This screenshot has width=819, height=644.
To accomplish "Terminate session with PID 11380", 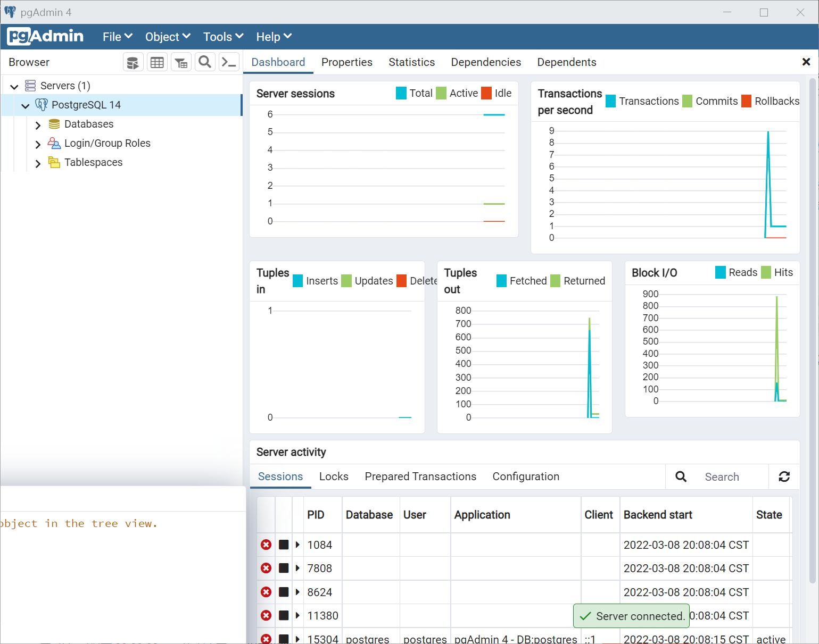I will [266, 615].
